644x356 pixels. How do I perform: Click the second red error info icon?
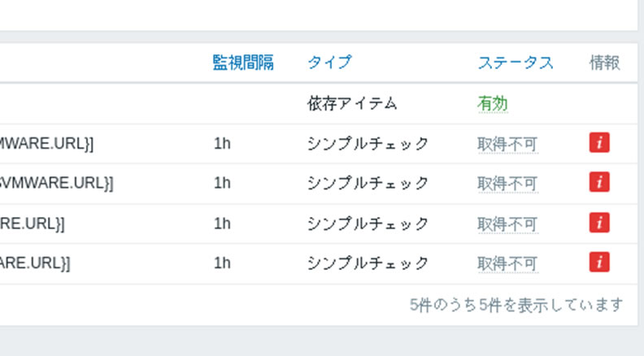pos(599,183)
